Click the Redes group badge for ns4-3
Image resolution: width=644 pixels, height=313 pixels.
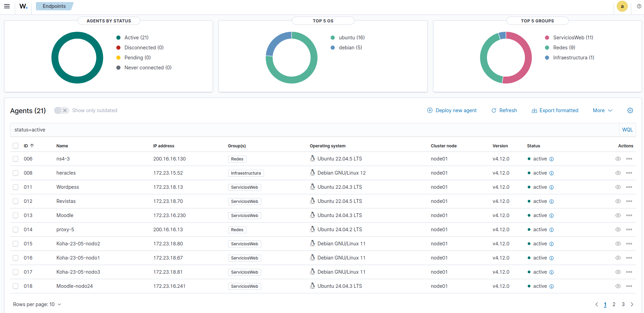tap(237, 159)
